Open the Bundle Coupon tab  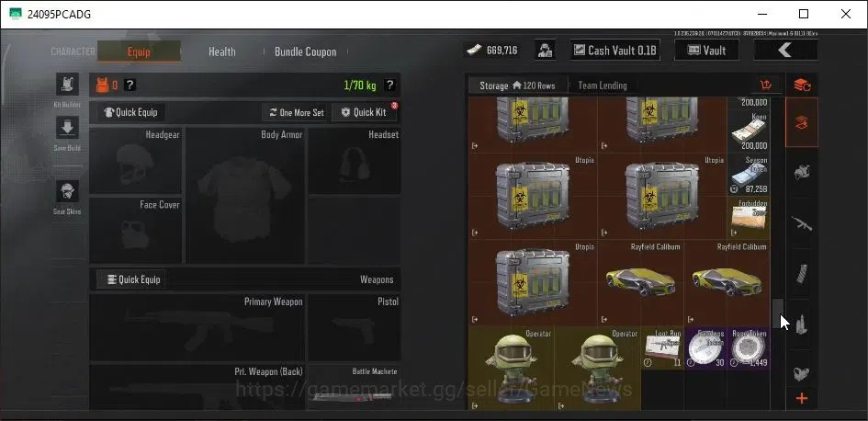[x=305, y=51]
